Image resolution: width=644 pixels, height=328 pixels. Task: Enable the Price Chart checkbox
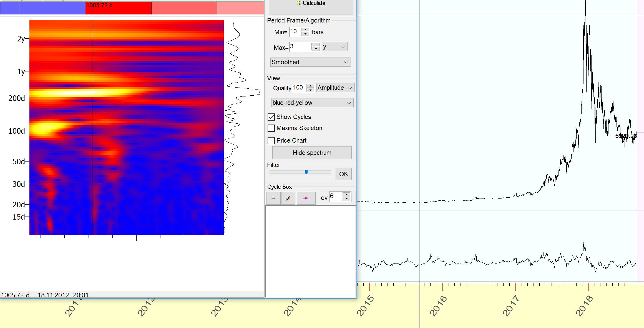click(271, 141)
